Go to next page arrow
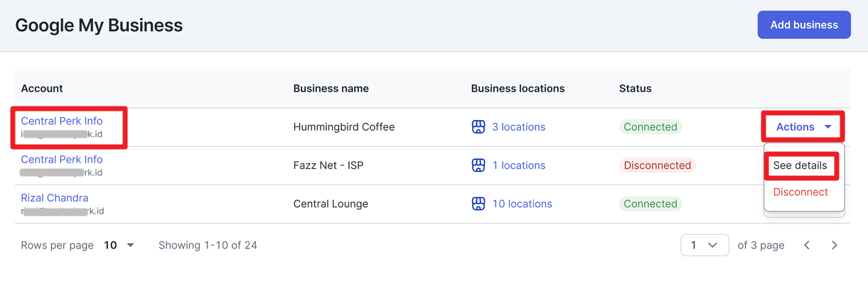This screenshot has height=286, width=868. click(835, 245)
